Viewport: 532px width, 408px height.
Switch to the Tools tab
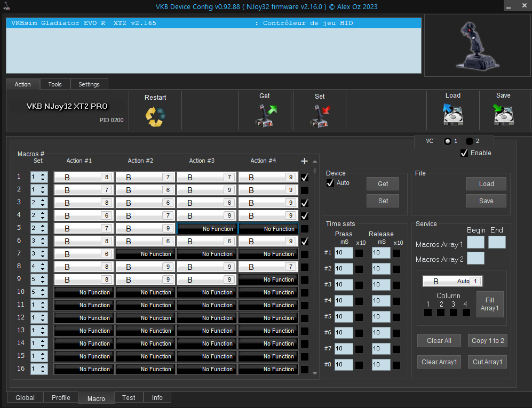55,84
